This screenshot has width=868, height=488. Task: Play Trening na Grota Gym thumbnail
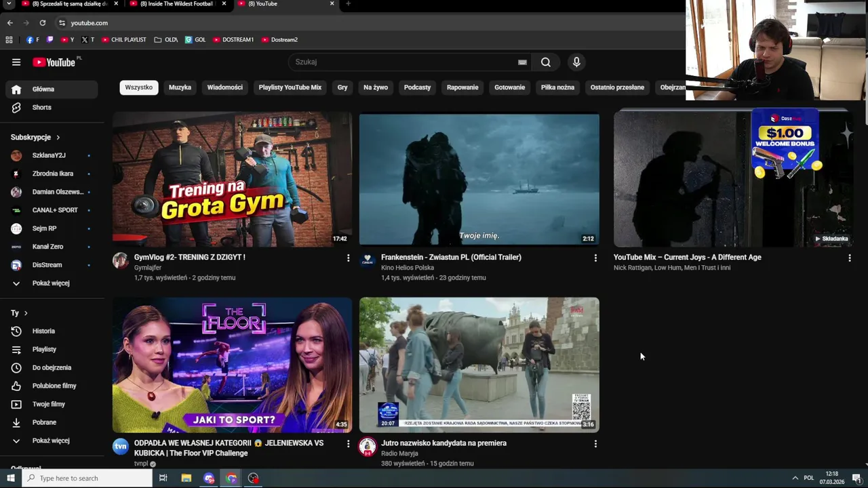tap(232, 180)
